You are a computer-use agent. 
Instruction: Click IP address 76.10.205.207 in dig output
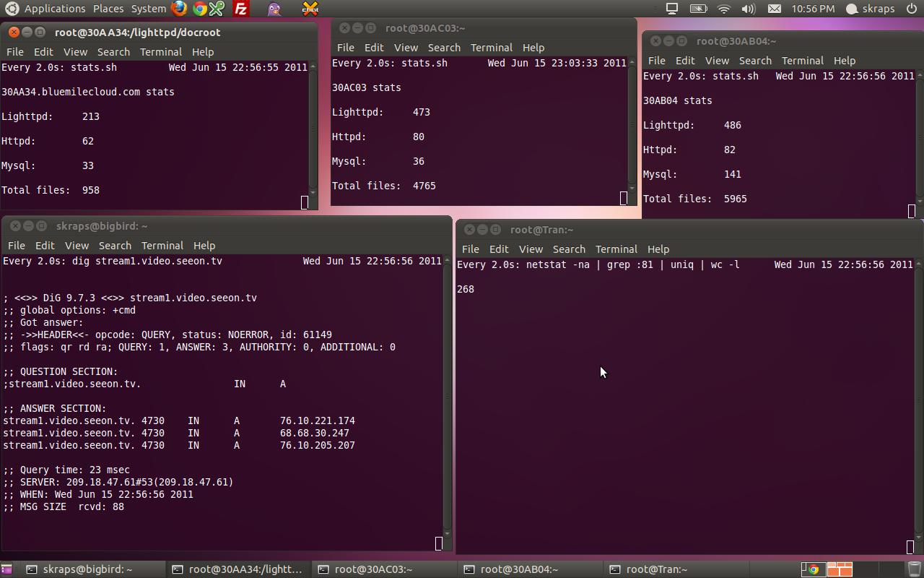point(318,445)
